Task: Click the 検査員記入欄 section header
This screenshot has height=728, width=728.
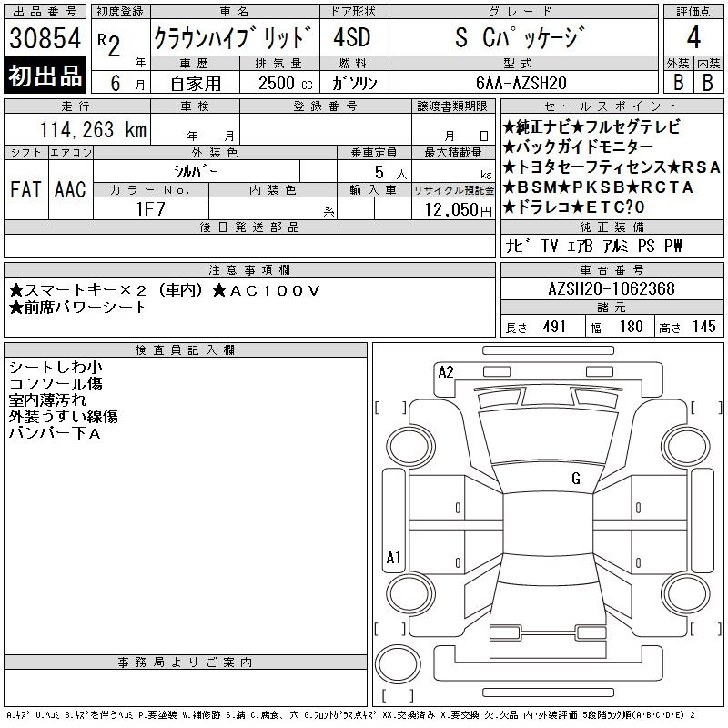Action: coord(186,349)
